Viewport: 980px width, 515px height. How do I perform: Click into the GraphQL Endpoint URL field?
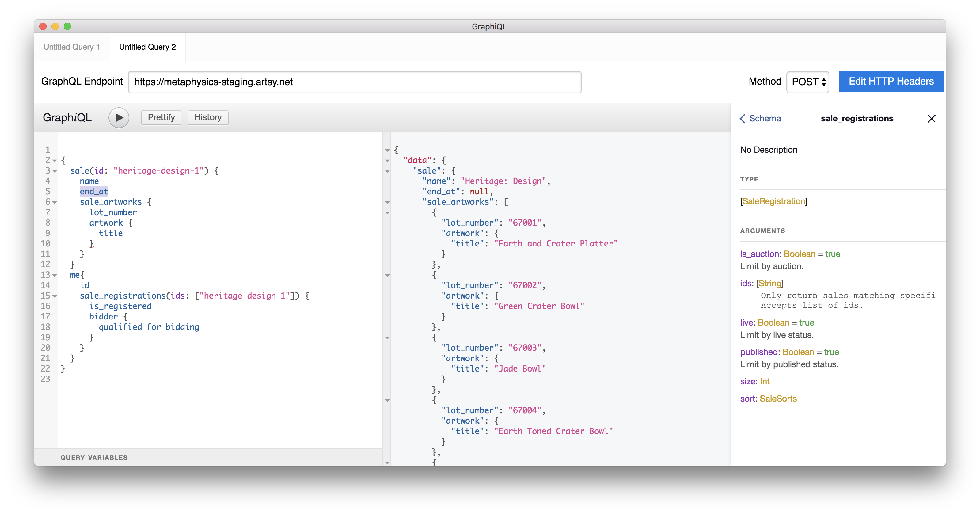(354, 82)
